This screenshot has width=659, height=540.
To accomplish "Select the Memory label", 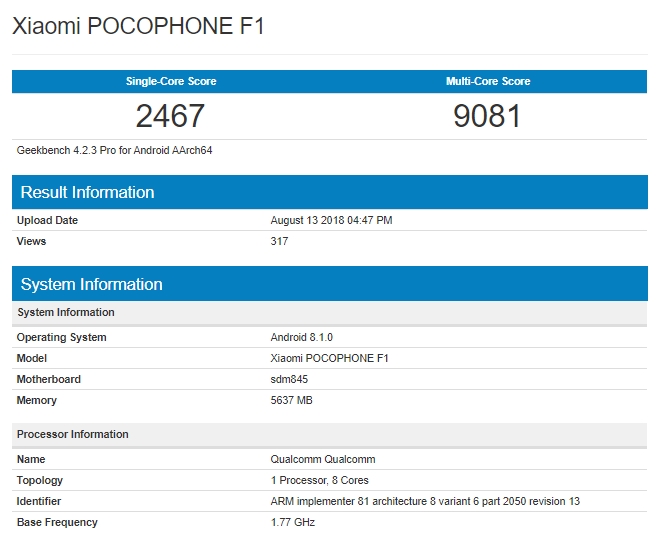I will point(37,400).
